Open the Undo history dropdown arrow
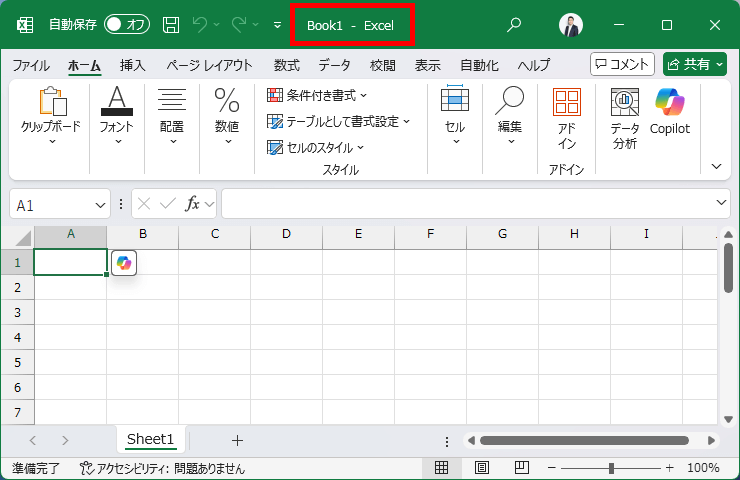740x480 pixels. tap(217, 25)
